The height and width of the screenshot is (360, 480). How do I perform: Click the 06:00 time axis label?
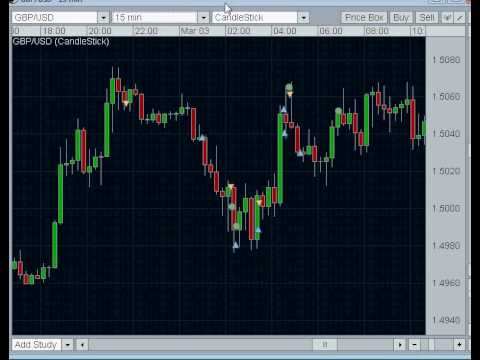331,31
